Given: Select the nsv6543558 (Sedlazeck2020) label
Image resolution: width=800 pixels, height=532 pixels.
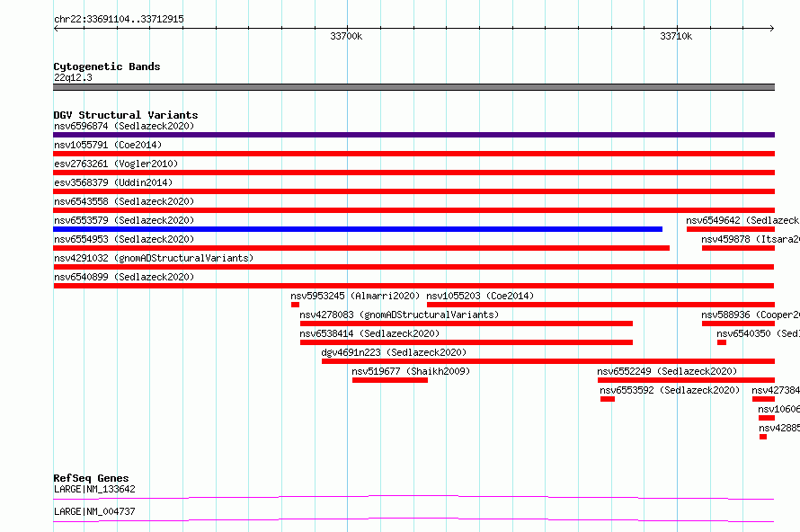Looking at the screenshot, I should tap(124, 201).
